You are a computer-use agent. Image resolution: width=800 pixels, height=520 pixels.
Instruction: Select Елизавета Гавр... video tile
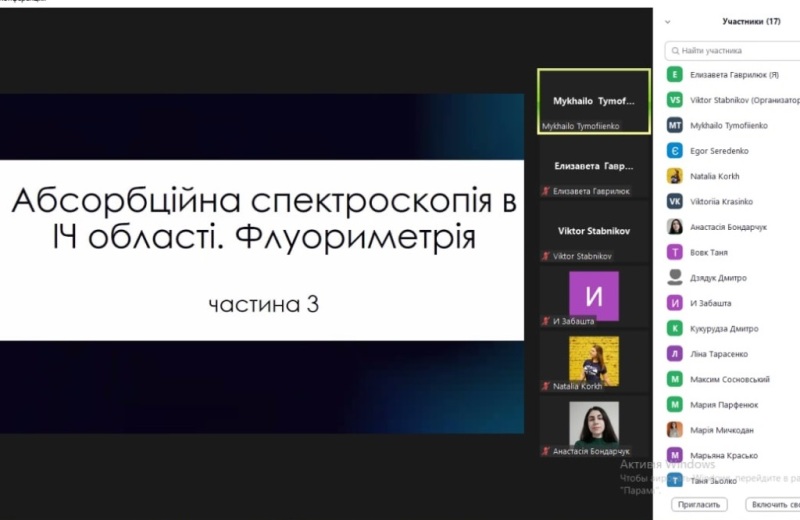[x=594, y=166]
